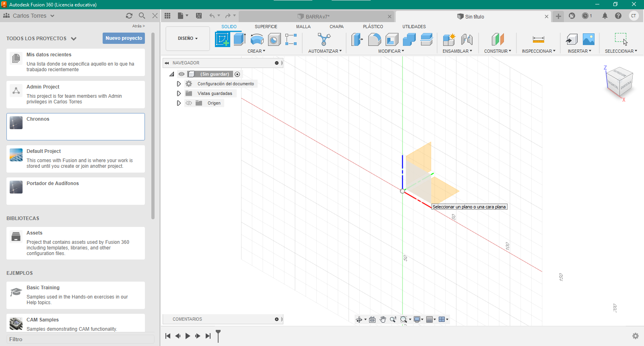
Task: Click the Insert Canvas image icon
Action: (x=588, y=39)
